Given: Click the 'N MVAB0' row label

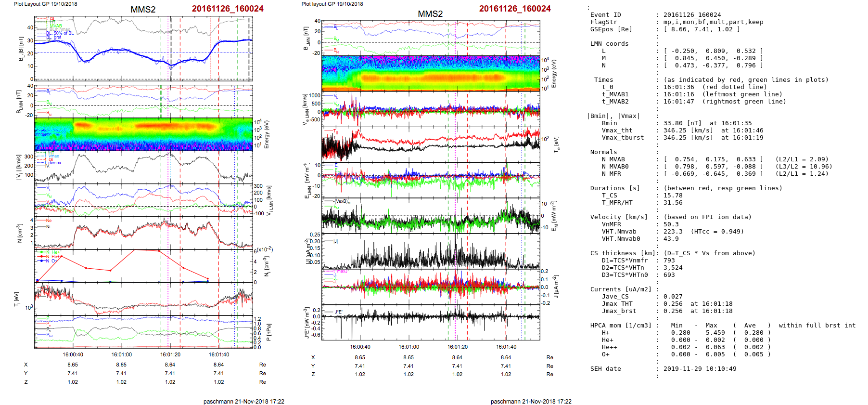Looking at the screenshot, I should [x=615, y=167].
